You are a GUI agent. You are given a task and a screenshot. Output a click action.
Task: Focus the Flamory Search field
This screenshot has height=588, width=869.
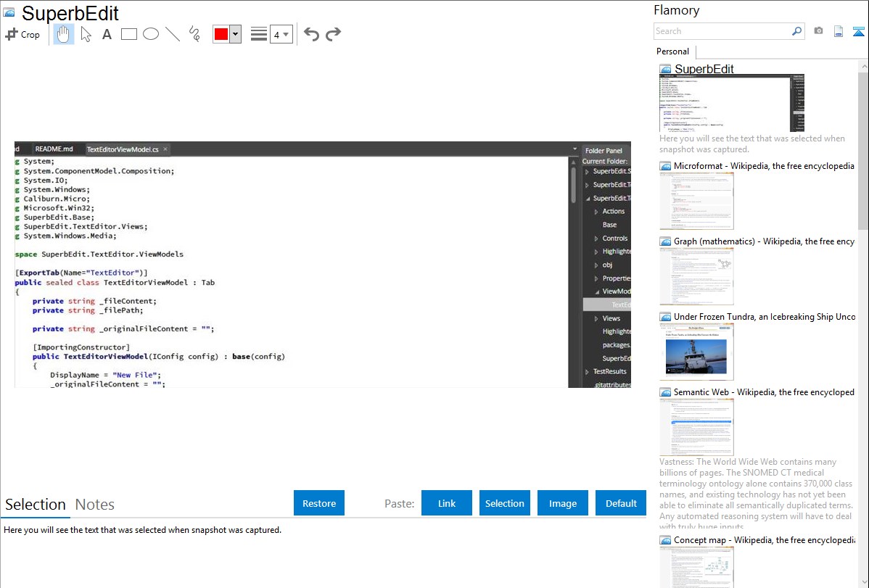tap(722, 31)
